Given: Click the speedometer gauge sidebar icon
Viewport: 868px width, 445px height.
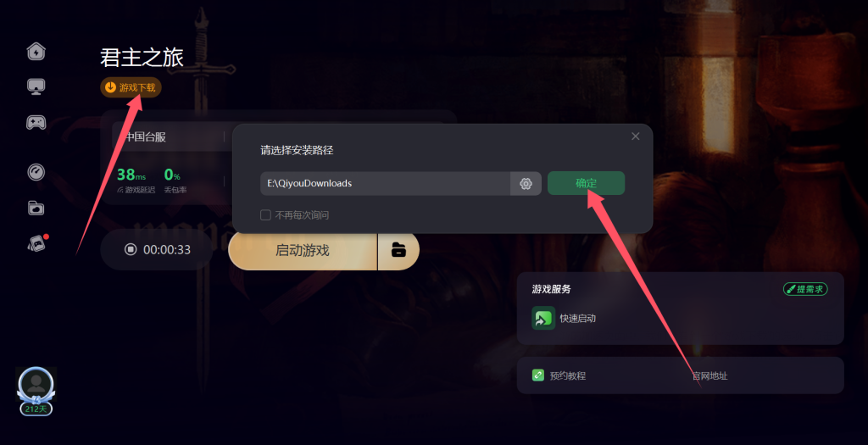Looking at the screenshot, I should pyautogui.click(x=36, y=172).
